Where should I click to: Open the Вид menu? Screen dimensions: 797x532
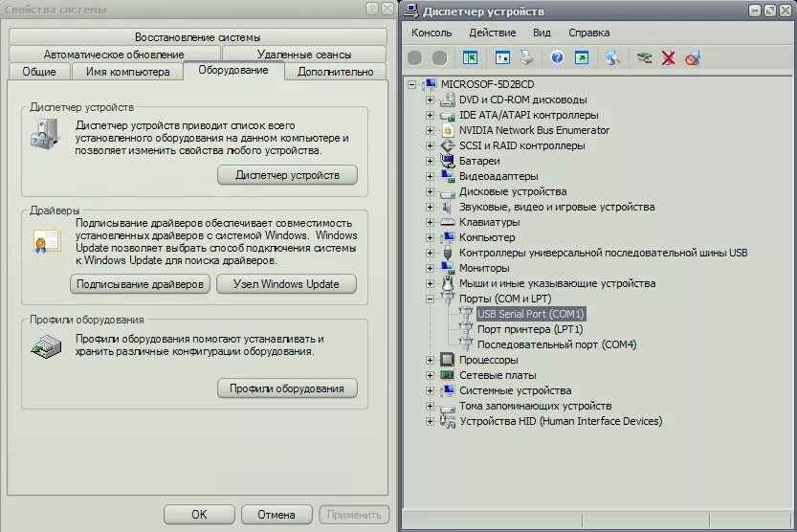coord(542,33)
